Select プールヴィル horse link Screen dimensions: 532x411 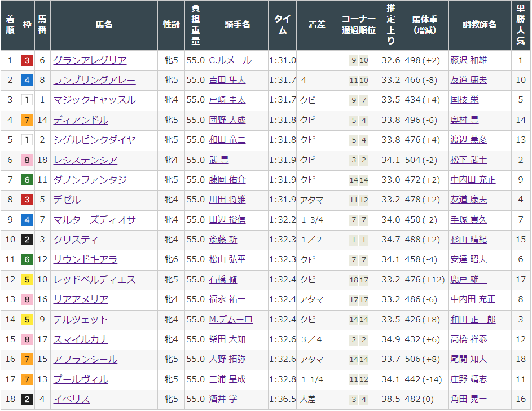click(81, 379)
